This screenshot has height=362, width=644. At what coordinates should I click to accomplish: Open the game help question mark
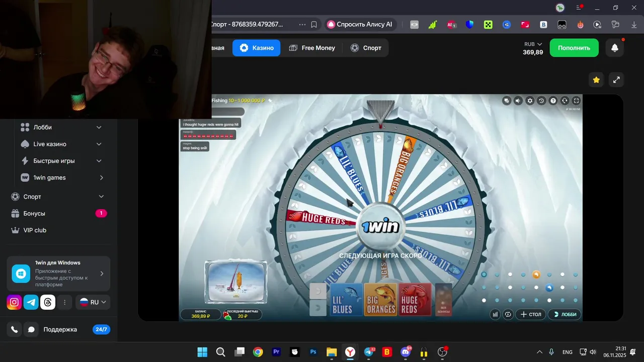point(553,101)
